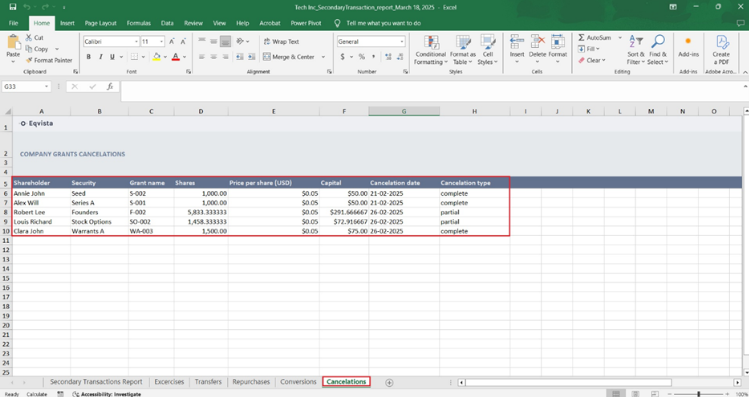This screenshot has width=749, height=397.
Task: Adjust zoom slider in status bar
Action: pos(699,394)
